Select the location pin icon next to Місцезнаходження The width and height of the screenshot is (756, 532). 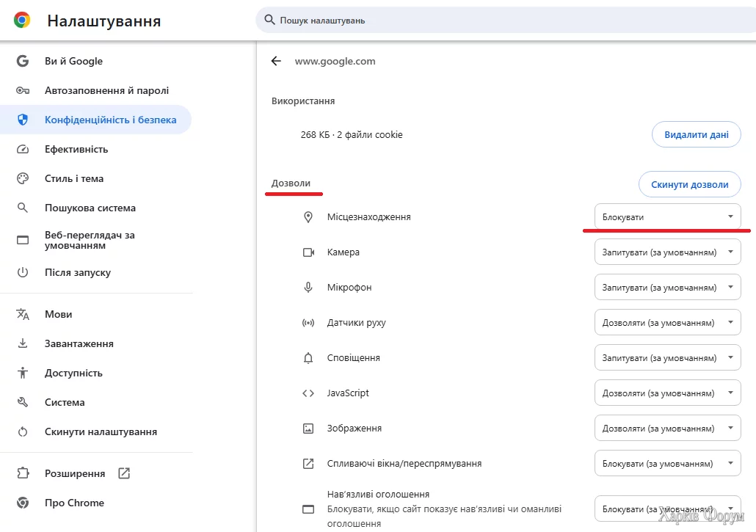308,216
